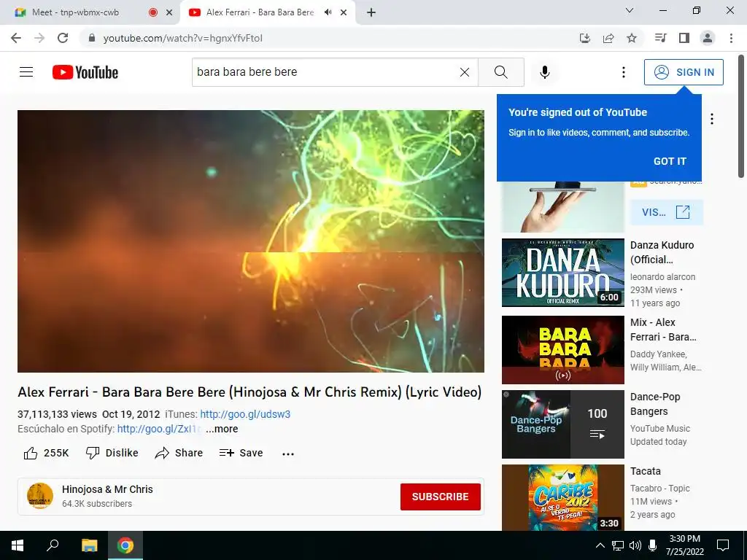The height and width of the screenshot is (560, 747).
Task: Toggle the Chrome side panel
Action: (684, 38)
